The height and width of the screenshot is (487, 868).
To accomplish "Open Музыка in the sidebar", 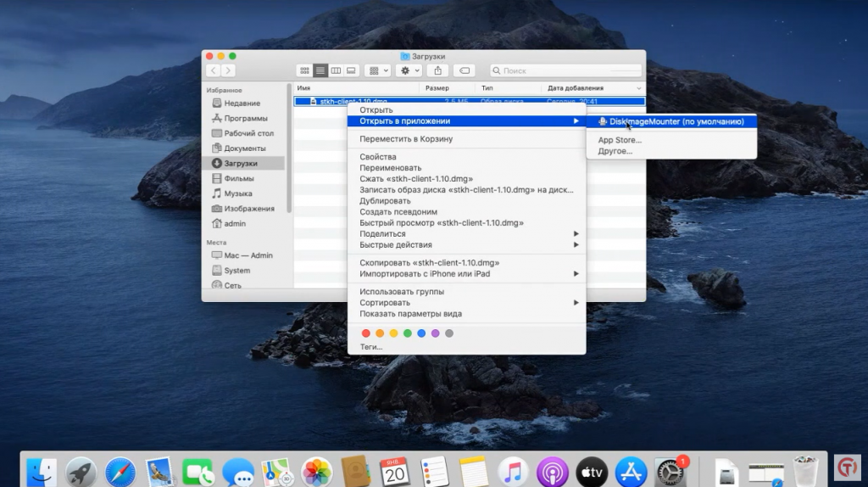I will [238, 193].
